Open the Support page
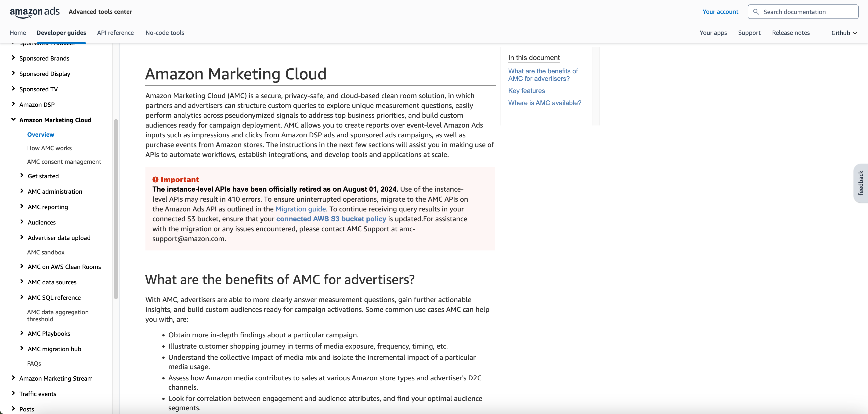This screenshot has width=868, height=414. coord(749,33)
